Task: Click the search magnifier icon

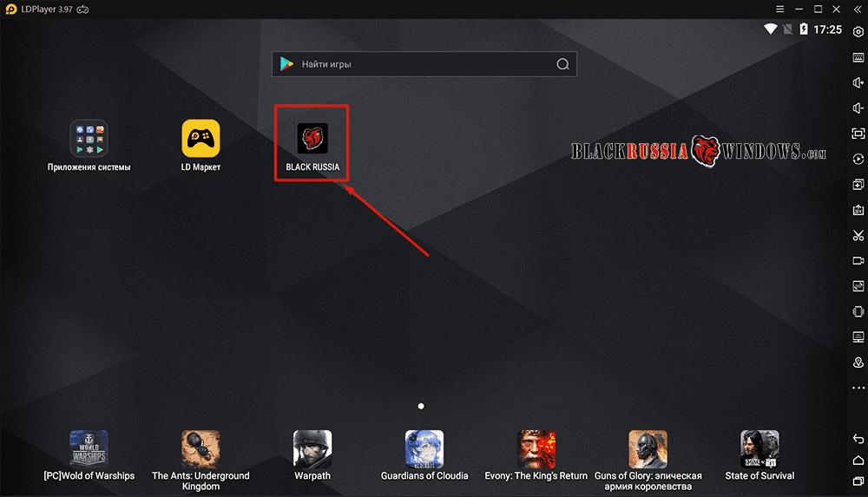Action: (562, 64)
